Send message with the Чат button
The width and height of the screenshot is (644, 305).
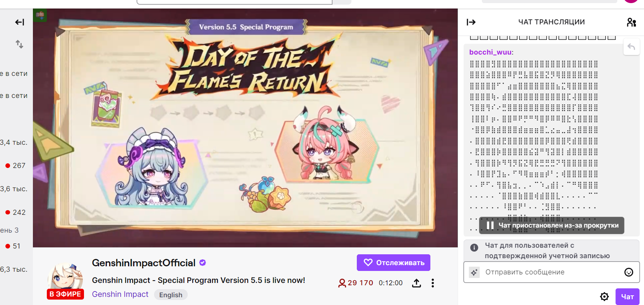[x=627, y=296]
